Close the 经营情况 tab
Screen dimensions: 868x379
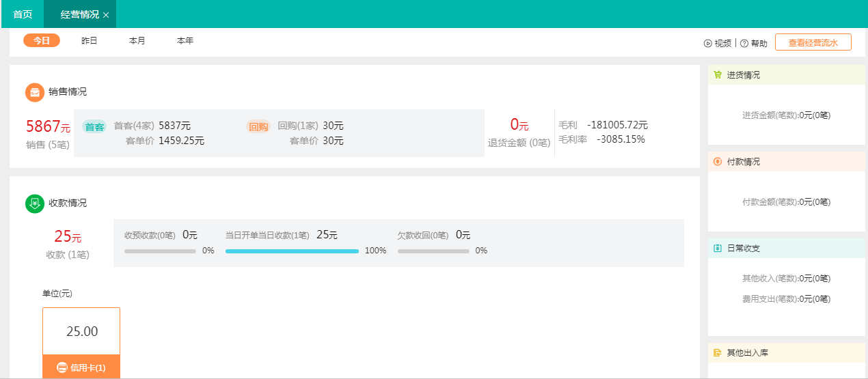point(106,15)
